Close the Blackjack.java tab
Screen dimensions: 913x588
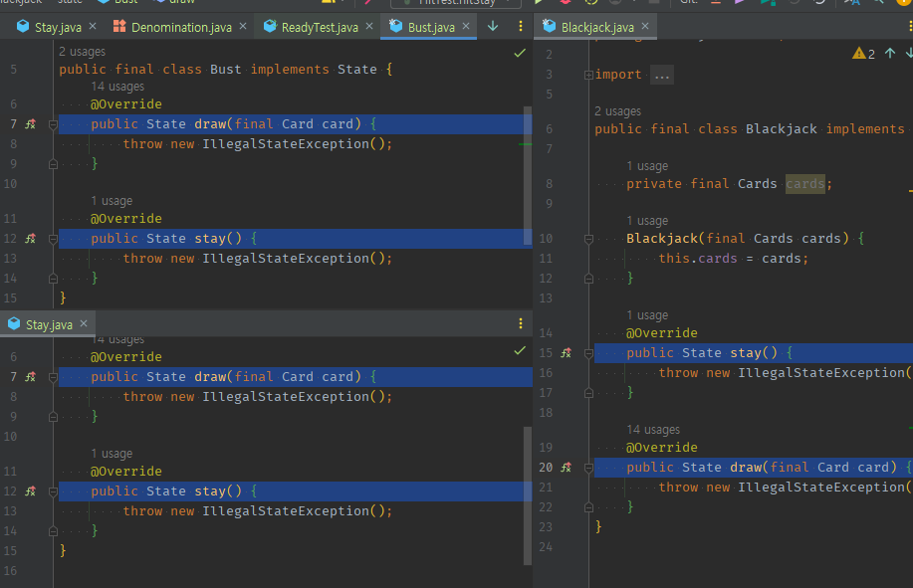pos(645,26)
